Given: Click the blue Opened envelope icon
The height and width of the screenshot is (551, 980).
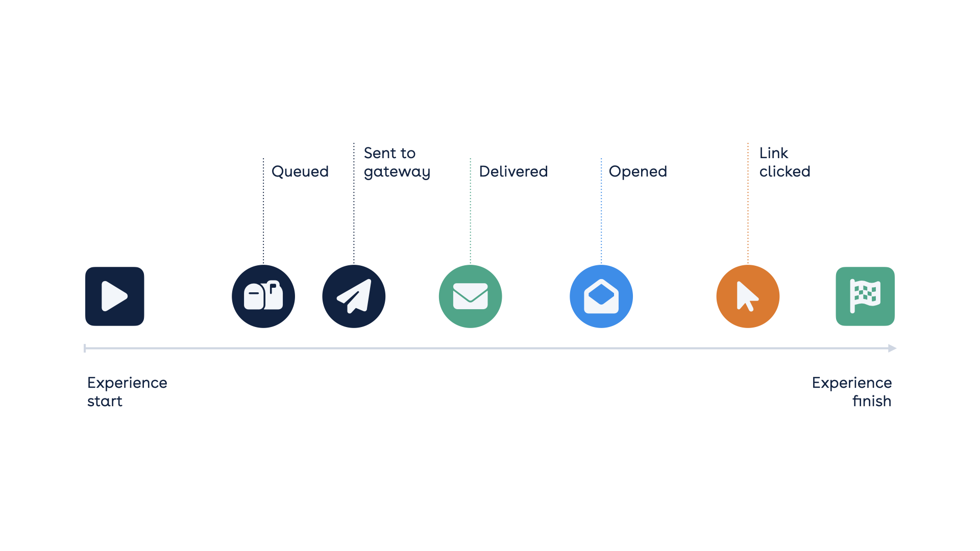Looking at the screenshot, I should (601, 296).
